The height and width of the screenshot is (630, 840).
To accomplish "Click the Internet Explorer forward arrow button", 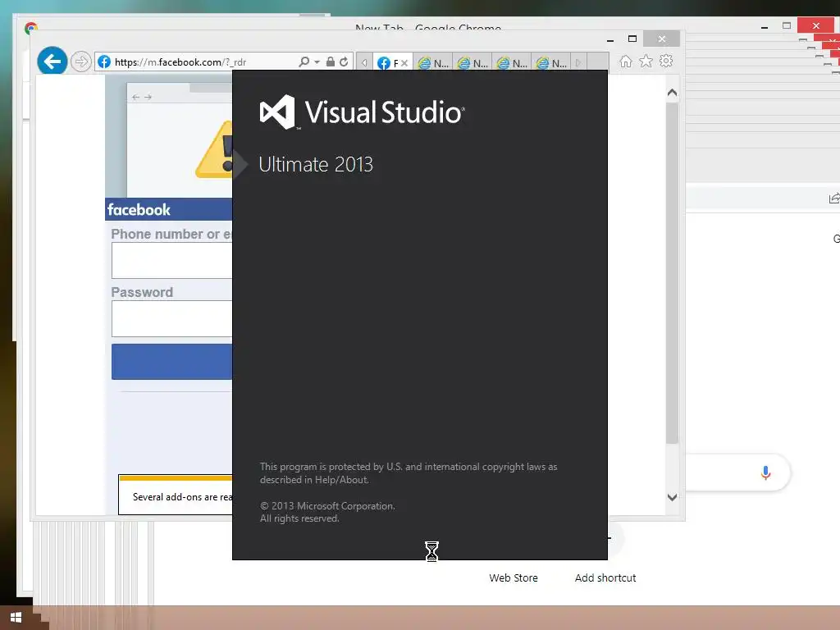I will pos(81,62).
